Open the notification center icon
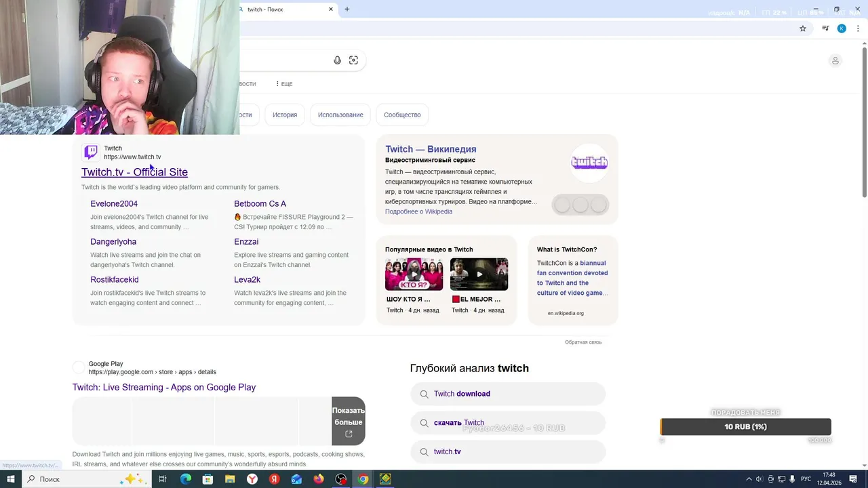 [853, 479]
